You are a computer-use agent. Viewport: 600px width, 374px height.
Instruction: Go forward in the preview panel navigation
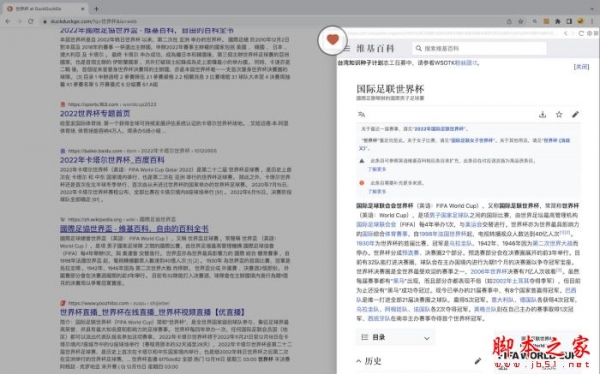pyautogui.click(x=573, y=34)
